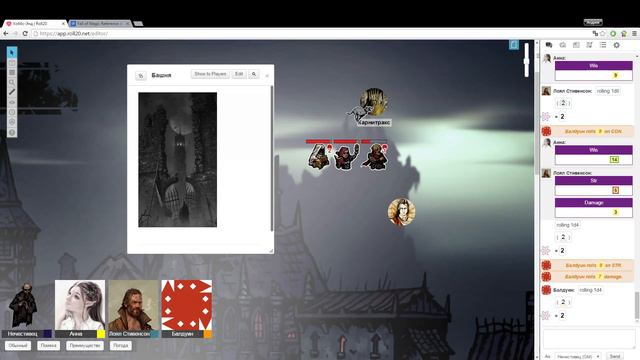Click the purple Str roll template header
Image resolution: width=640 pixels, height=360 pixels.
coord(593,180)
